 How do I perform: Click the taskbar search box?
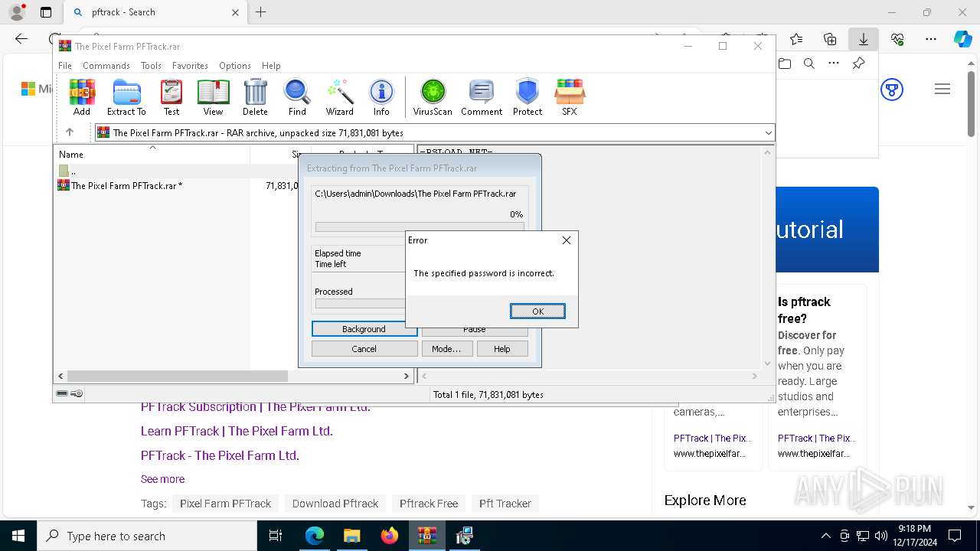[x=147, y=536]
